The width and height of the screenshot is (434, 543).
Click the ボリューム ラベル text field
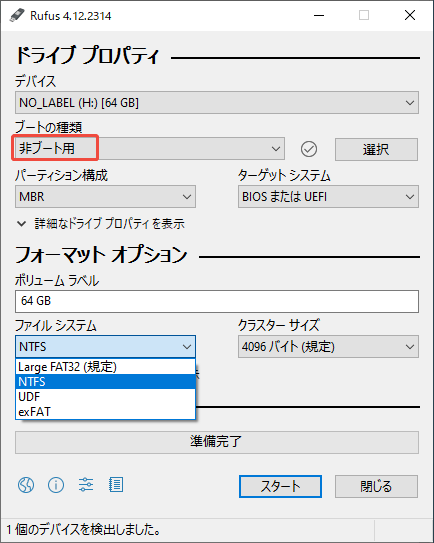(x=217, y=301)
